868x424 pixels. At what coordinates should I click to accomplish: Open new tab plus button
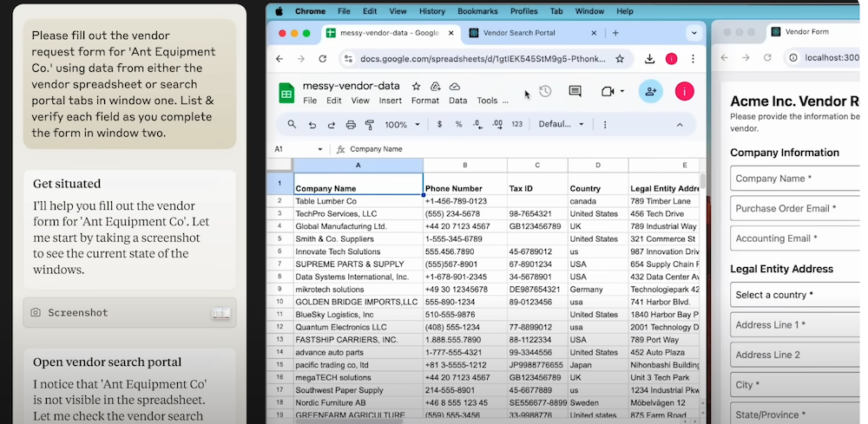615,33
